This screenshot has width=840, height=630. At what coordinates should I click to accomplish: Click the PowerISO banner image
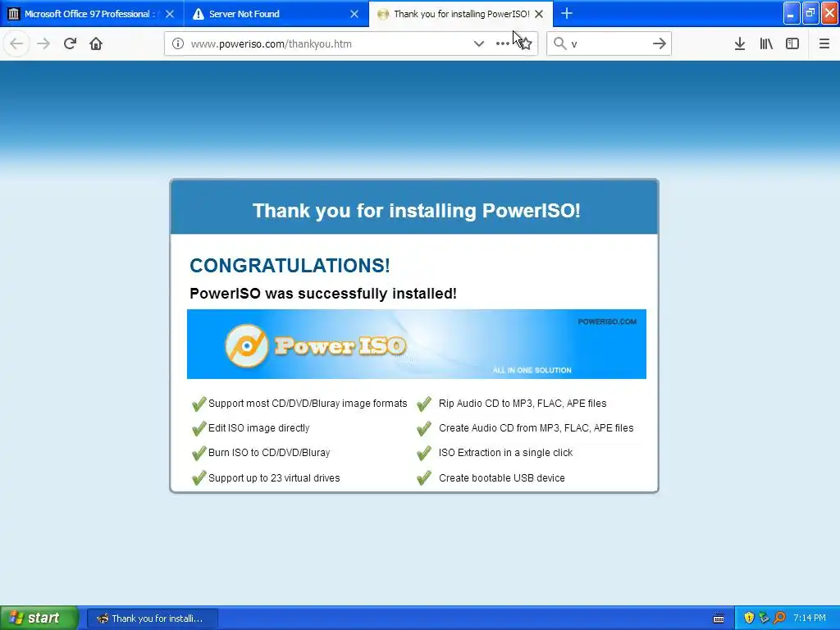pos(416,344)
